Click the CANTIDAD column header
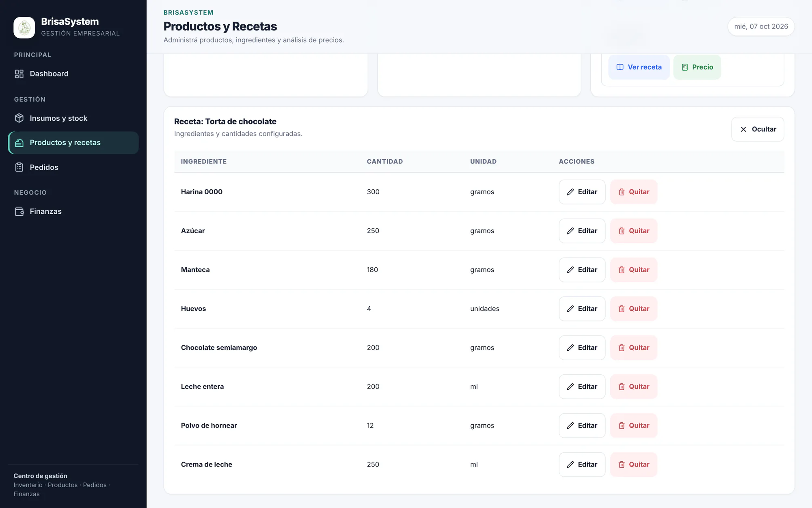 (x=385, y=161)
